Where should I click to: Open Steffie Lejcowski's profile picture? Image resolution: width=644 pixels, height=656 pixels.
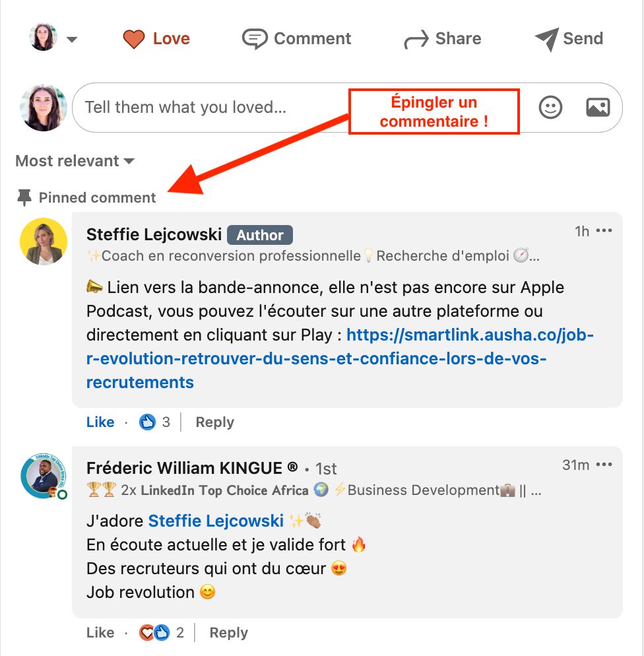(44, 242)
